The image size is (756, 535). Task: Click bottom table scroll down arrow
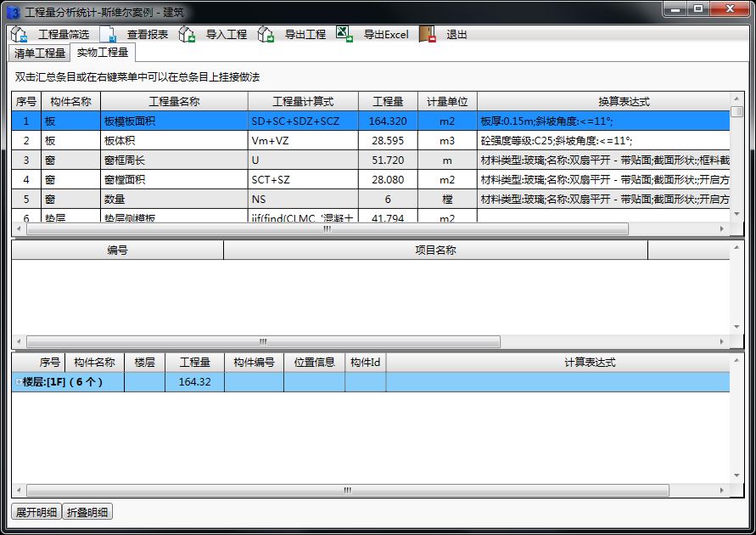(x=736, y=476)
